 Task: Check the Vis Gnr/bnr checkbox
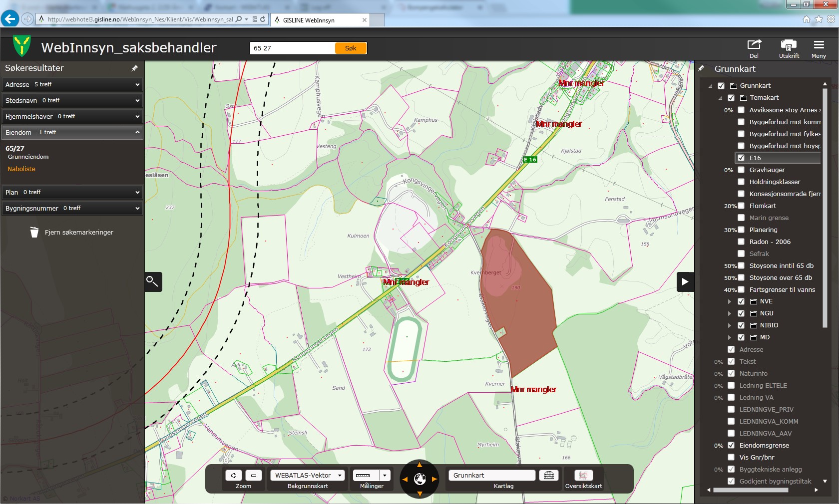point(731,457)
